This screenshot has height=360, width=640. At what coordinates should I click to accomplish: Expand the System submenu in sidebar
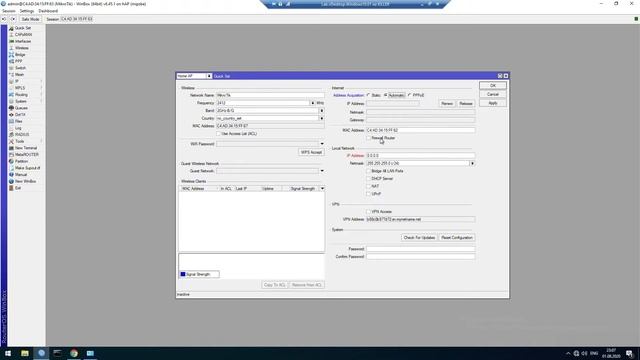42,101
